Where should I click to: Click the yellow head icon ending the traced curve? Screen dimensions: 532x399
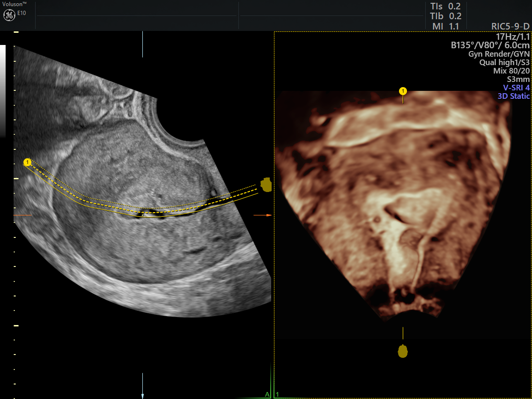tap(266, 185)
